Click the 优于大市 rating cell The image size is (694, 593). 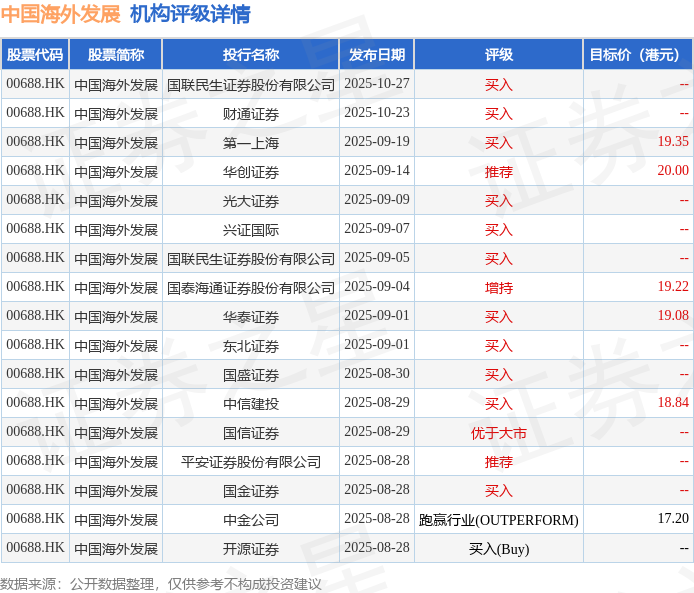[499, 432]
